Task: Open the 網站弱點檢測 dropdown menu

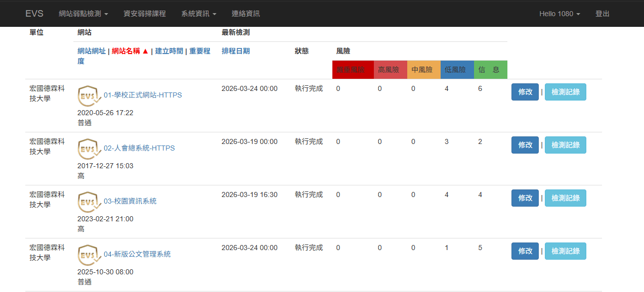Action: [83, 14]
